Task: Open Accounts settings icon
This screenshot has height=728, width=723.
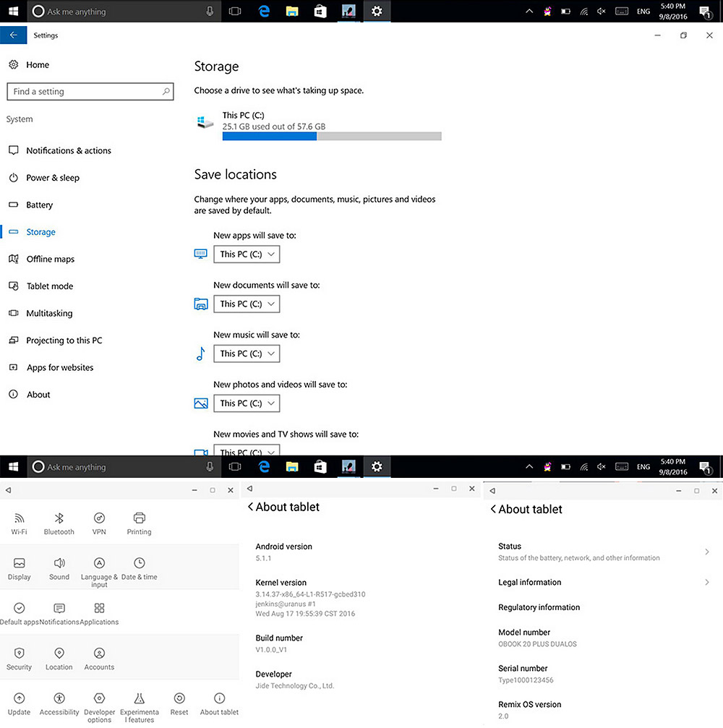Action: click(x=99, y=659)
